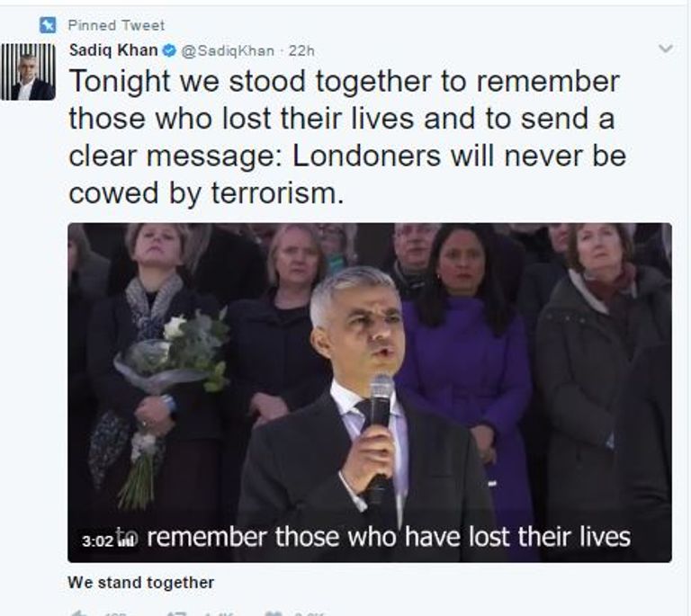Viewport: 691px width, 616px height.
Task: Click the blue verified badge next to Sadiq Khan
Action: pyautogui.click(x=170, y=51)
